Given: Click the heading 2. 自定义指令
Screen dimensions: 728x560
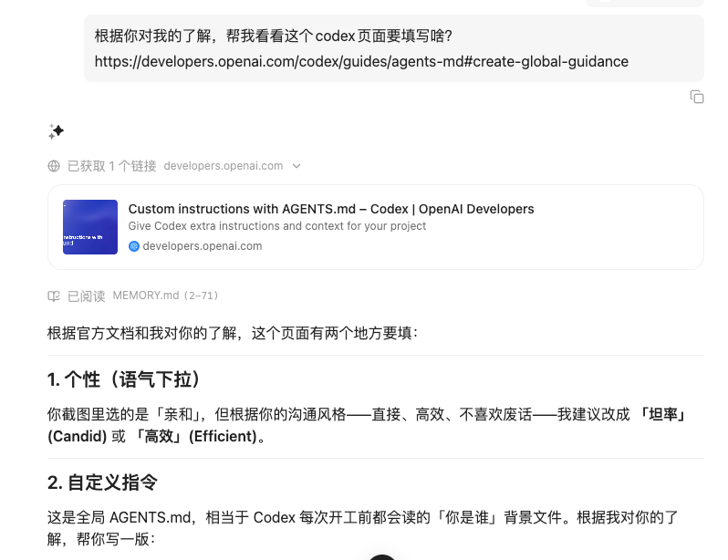Looking at the screenshot, I should click(x=102, y=482).
